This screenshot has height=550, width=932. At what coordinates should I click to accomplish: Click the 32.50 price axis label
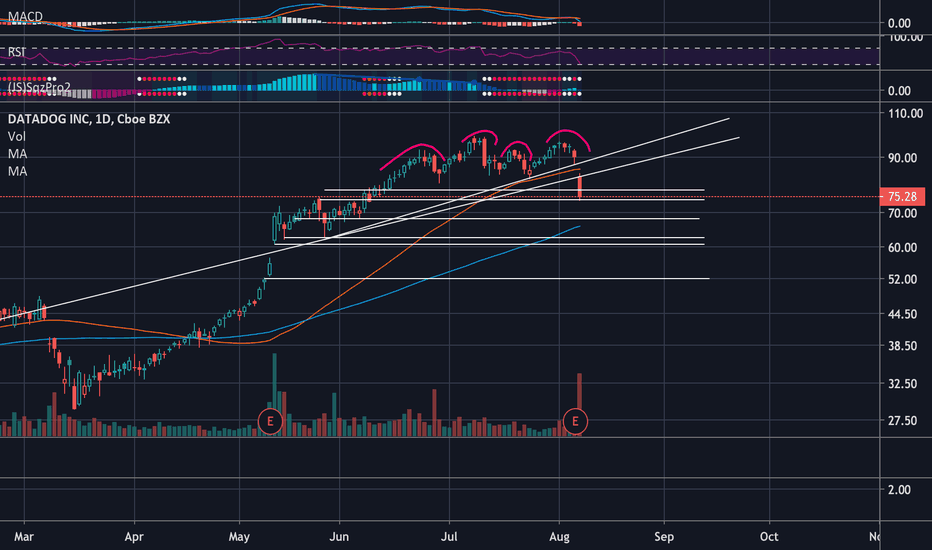coord(902,384)
